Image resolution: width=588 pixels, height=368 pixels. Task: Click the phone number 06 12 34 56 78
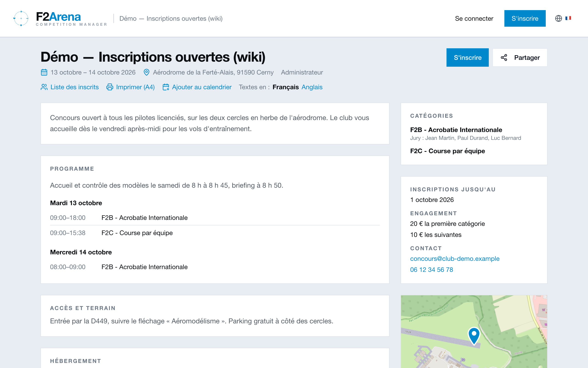(432, 270)
